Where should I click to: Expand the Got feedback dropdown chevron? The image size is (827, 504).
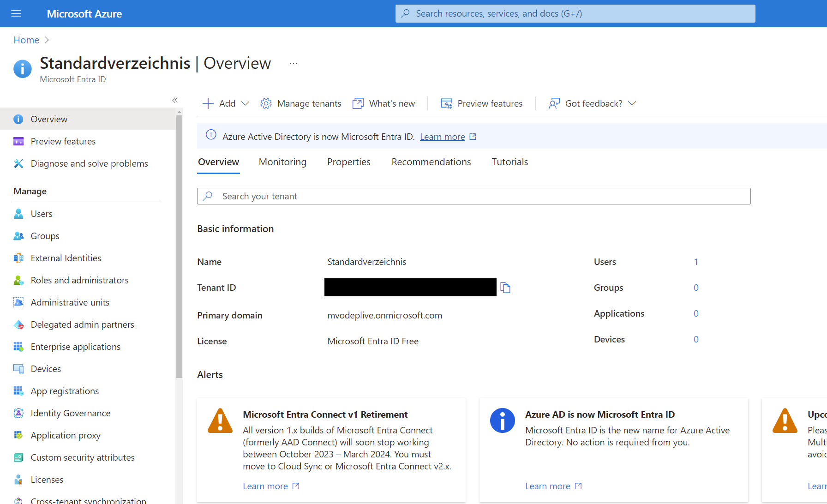pos(632,103)
